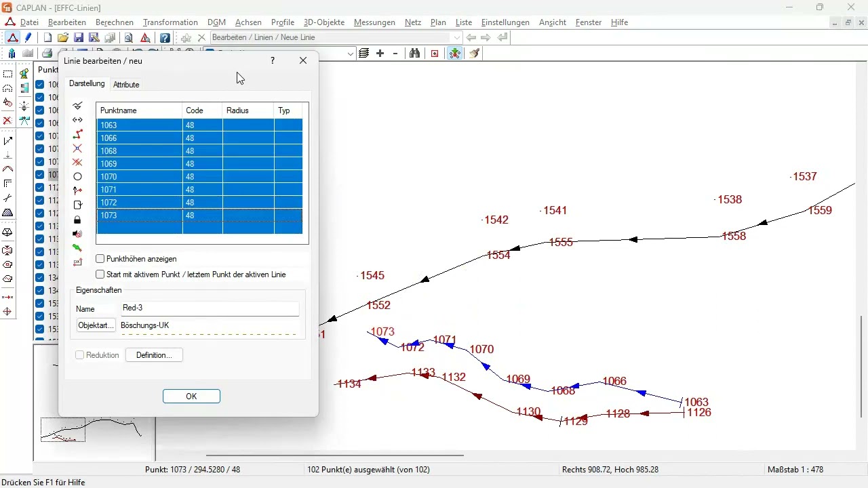Click the Punktname column header
Viewport: 868px width, 488px height.
(140, 110)
